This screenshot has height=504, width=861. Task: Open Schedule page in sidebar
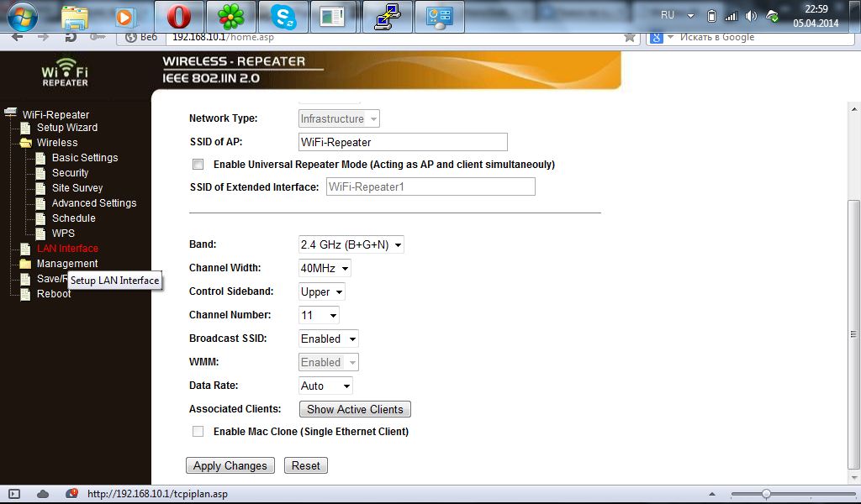tap(74, 218)
